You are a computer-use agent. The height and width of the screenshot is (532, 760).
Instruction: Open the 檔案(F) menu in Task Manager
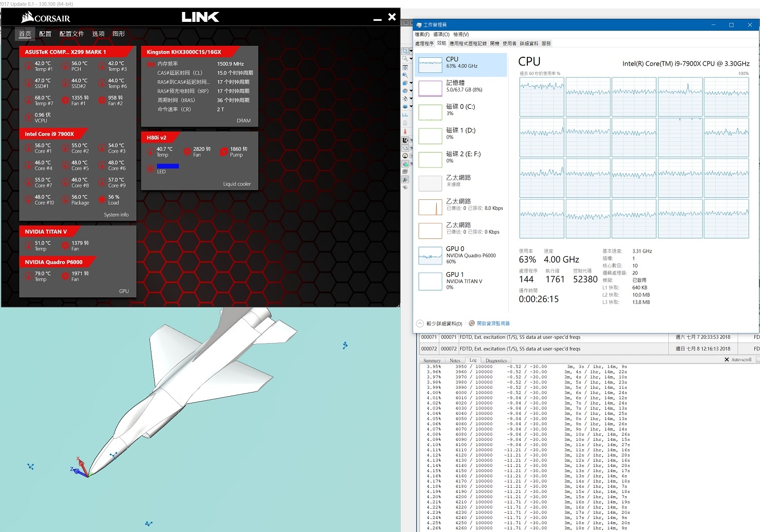tap(422, 34)
